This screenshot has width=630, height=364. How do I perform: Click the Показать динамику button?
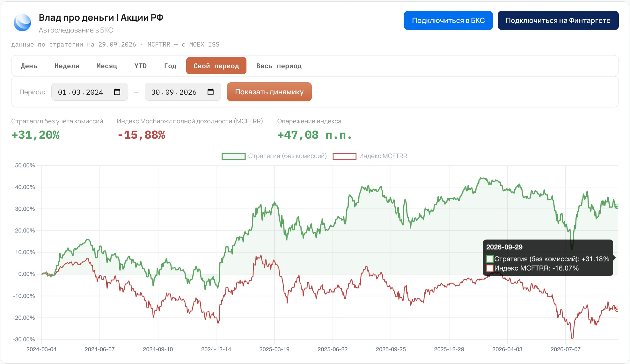tap(269, 92)
